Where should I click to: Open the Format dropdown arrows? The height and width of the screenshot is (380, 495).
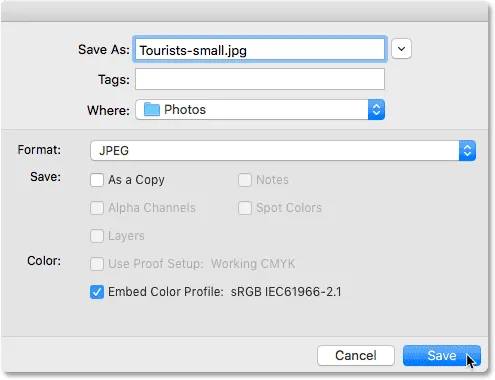point(467,151)
